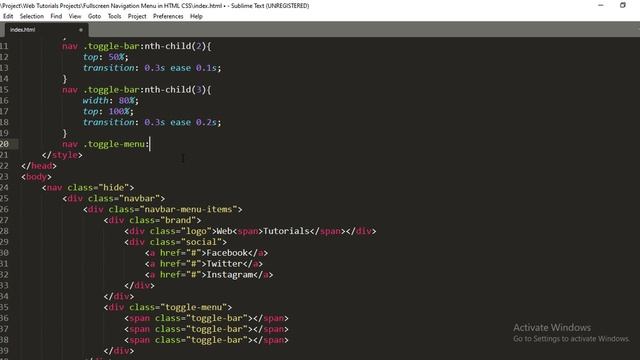Click 'transition: 0.3s ease 0.1s' line

coord(152,68)
